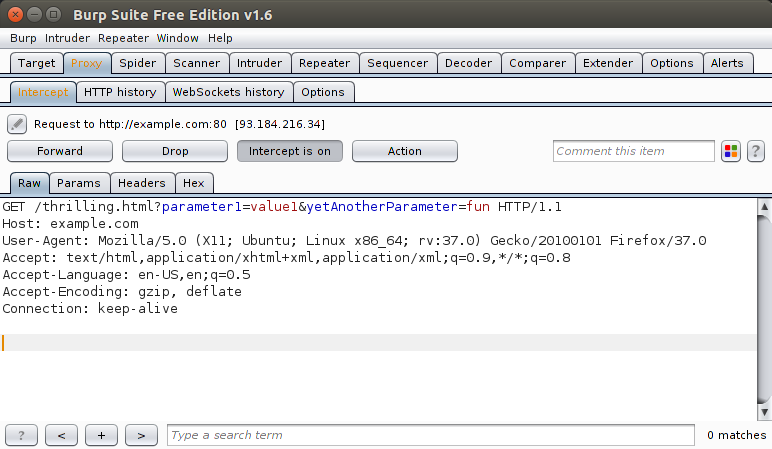
Task: Open the Repeater tool tab
Action: pyautogui.click(x=324, y=64)
